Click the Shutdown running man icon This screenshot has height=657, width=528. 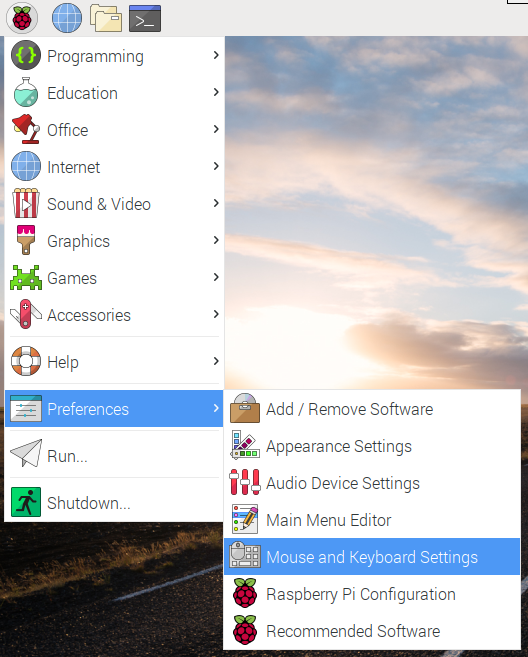(x=26, y=502)
